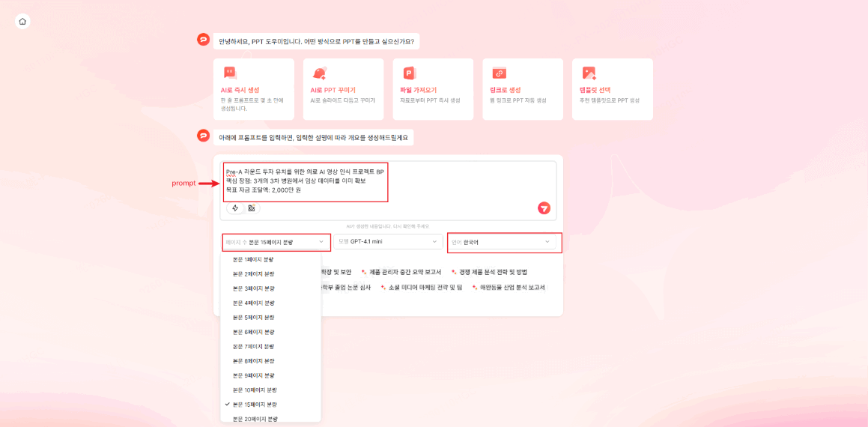Open the 언어 한국어 language dropdown
The width and height of the screenshot is (868, 427).
(x=502, y=242)
